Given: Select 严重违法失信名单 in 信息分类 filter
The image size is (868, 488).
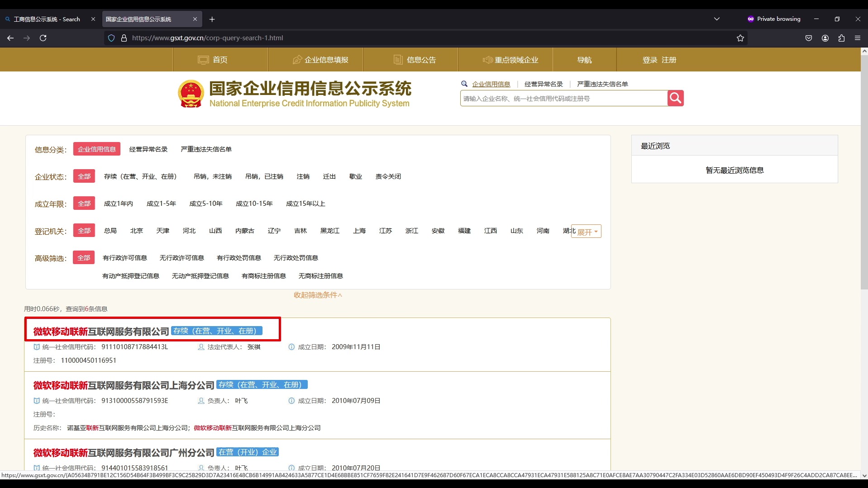Looking at the screenshot, I should [x=206, y=149].
